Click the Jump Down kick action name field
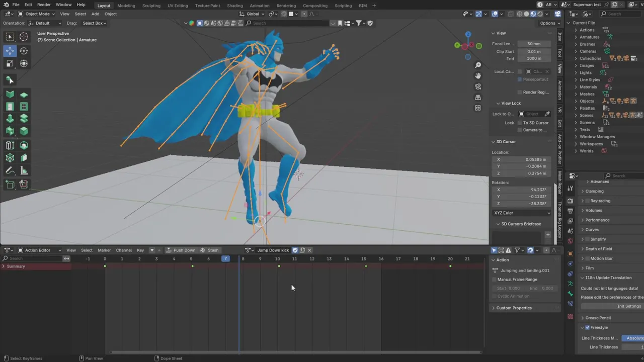644x362 pixels. tap(273, 250)
